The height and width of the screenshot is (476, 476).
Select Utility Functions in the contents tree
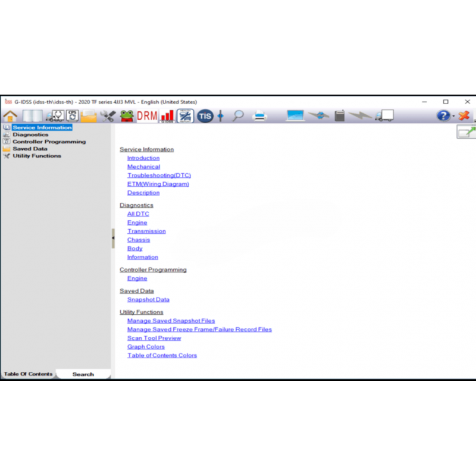[x=37, y=156]
